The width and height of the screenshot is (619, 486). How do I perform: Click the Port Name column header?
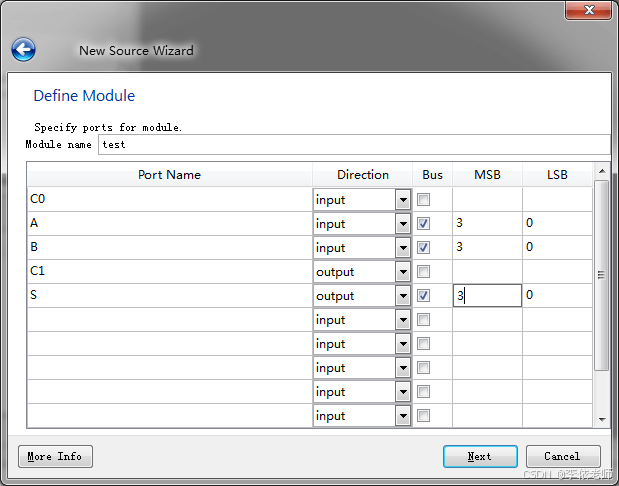pos(170,175)
